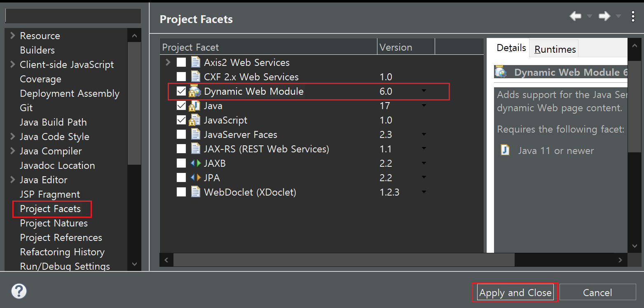Select Project Facets in the sidebar
The height and width of the screenshot is (308, 644).
(x=50, y=209)
